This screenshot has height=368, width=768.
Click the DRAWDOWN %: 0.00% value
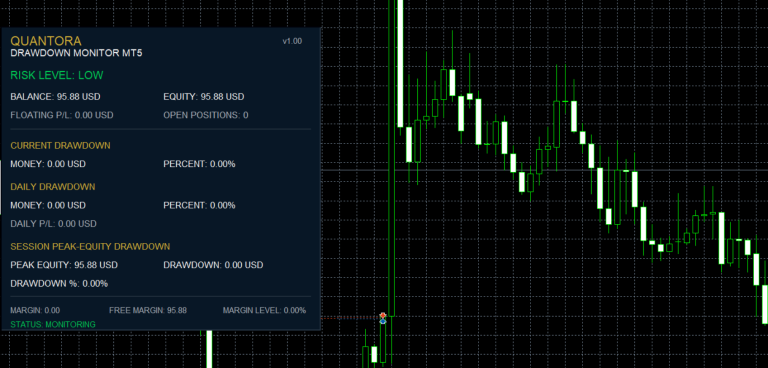(x=59, y=284)
